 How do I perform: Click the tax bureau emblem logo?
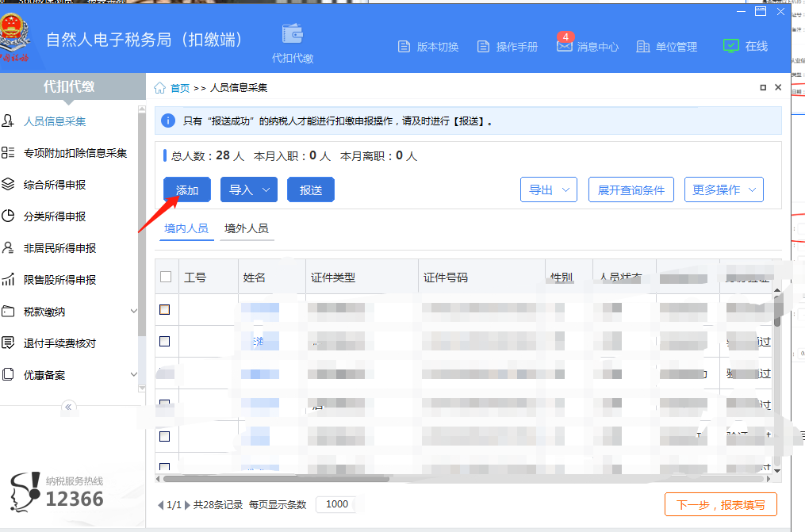14,37
